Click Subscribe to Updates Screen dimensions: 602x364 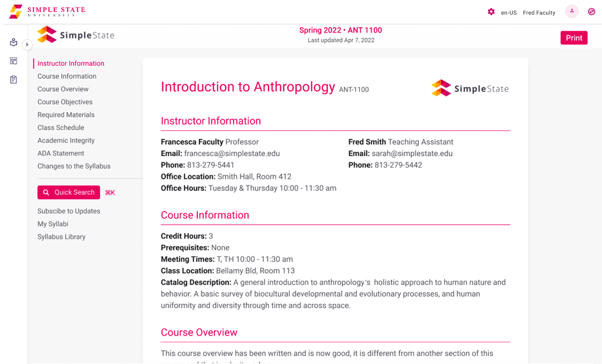[x=69, y=211]
